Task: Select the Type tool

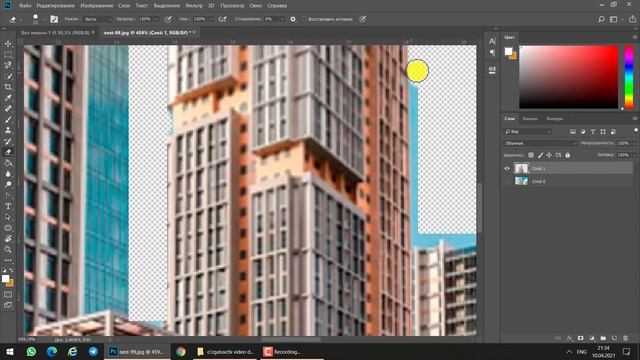Action: [8, 206]
